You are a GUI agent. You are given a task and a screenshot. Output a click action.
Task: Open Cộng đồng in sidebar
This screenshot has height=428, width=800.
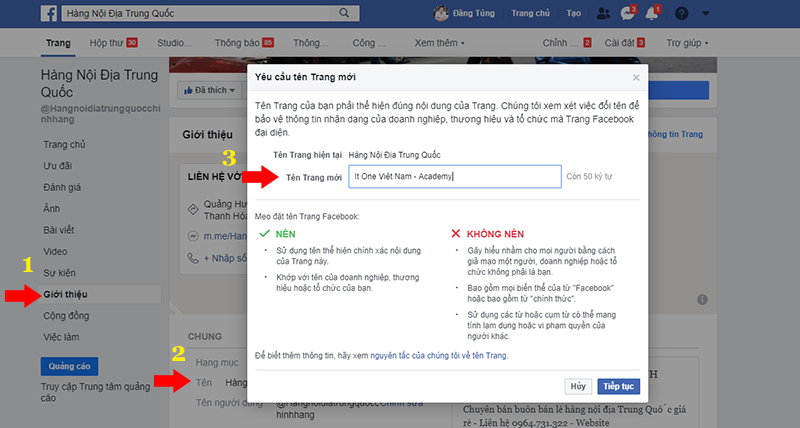(x=66, y=316)
